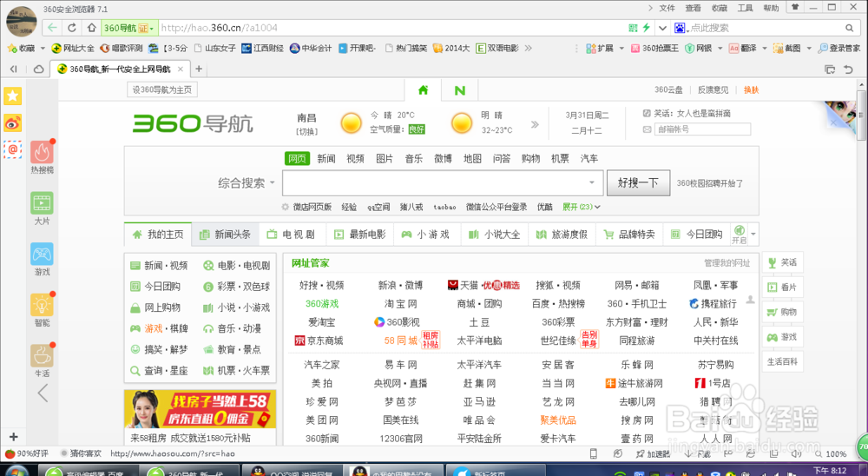This screenshot has height=476, width=868.
Task: Open address bar history dropdown arrow
Action: (x=662, y=28)
